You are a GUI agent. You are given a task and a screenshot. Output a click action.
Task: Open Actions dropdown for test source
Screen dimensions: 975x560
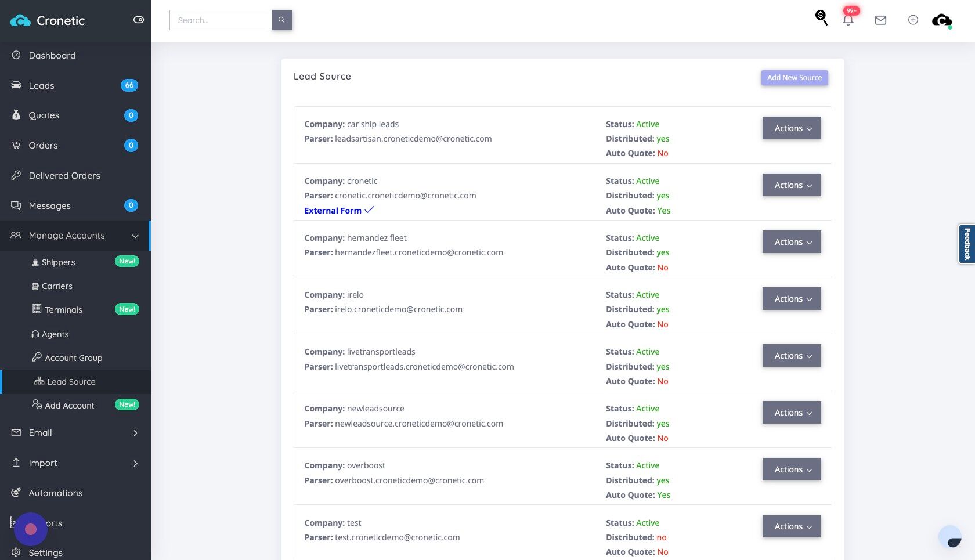(792, 526)
